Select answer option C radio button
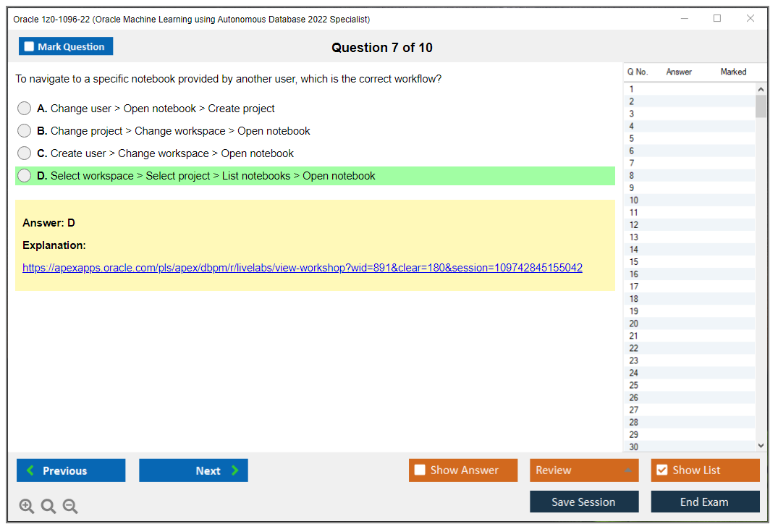The height and width of the screenshot is (532, 778). [x=24, y=153]
